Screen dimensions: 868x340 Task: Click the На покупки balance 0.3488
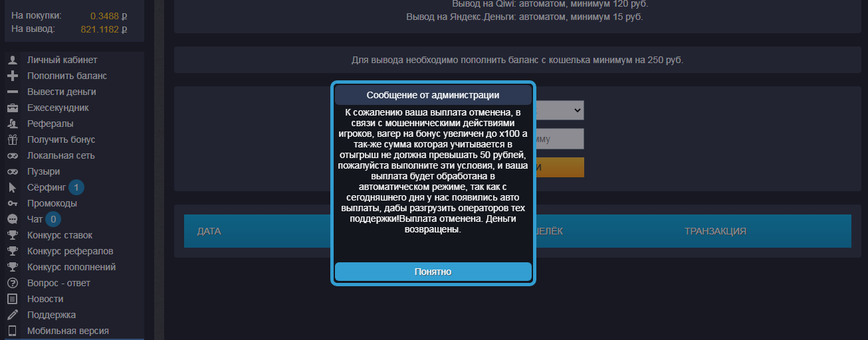[x=108, y=15]
